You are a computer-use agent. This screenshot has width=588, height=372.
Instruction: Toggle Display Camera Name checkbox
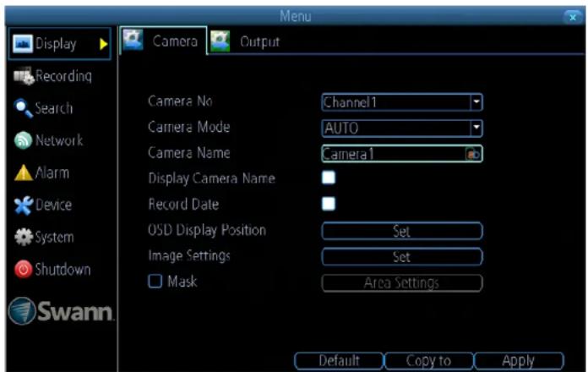click(x=329, y=178)
